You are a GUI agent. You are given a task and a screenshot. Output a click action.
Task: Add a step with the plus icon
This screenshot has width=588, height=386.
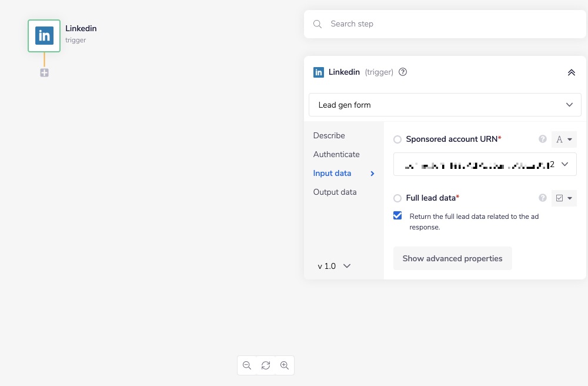click(44, 73)
